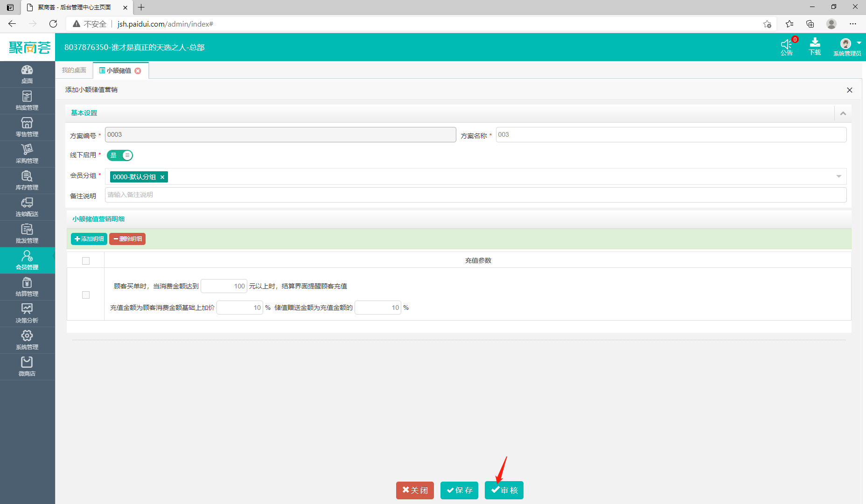Open 微商店 in the sidebar
The image size is (866, 504).
[x=27, y=367]
